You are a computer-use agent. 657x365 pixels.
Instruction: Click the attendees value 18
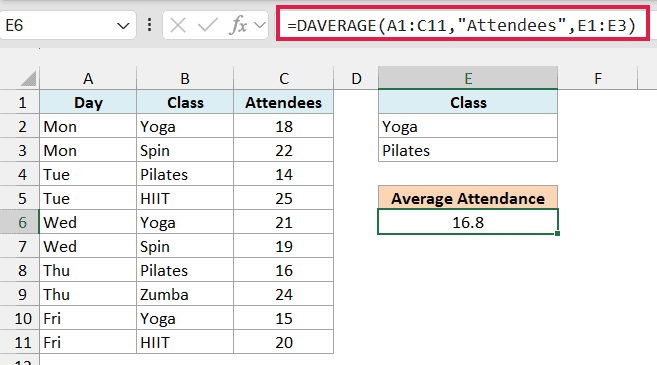(x=284, y=127)
